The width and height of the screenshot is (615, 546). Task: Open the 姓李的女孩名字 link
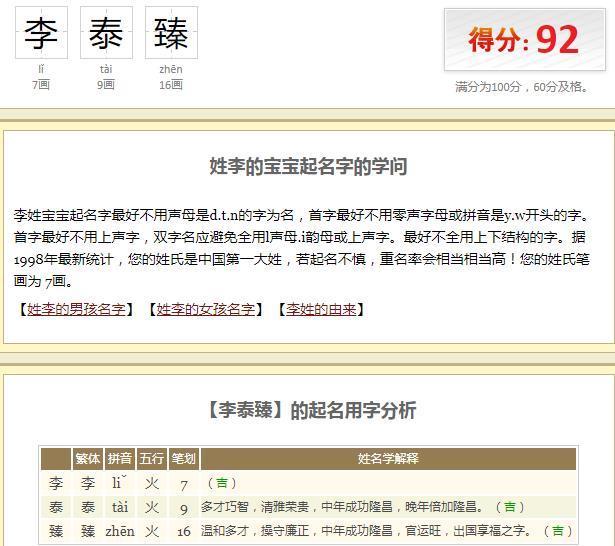point(206,309)
